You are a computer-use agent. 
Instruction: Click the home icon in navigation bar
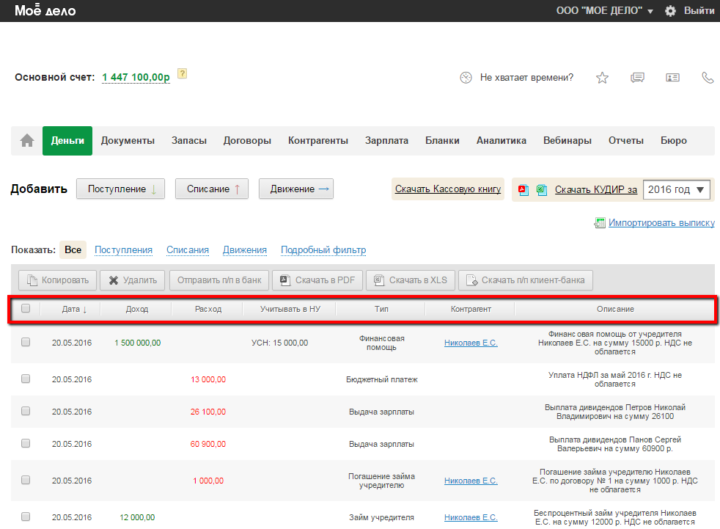click(x=27, y=141)
